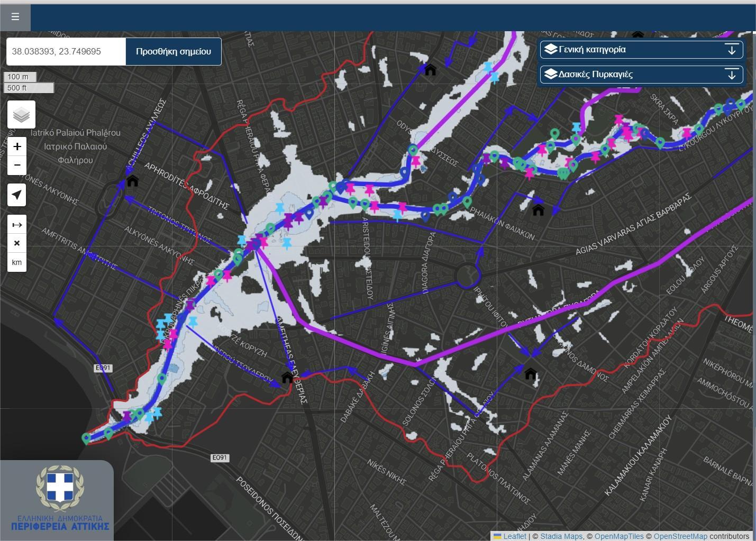
Task: Click the house marker near Phaiakon street
Action: pyautogui.click(x=538, y=210)
